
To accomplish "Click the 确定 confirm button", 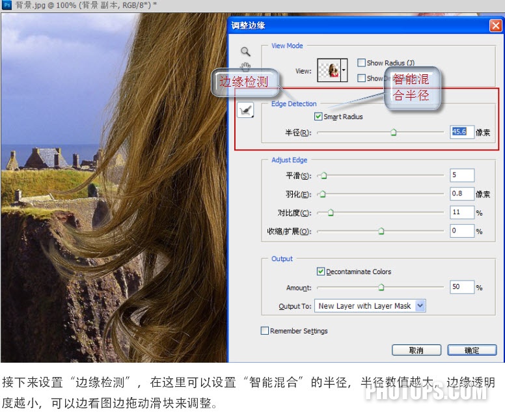I will [x=472, y=350].
